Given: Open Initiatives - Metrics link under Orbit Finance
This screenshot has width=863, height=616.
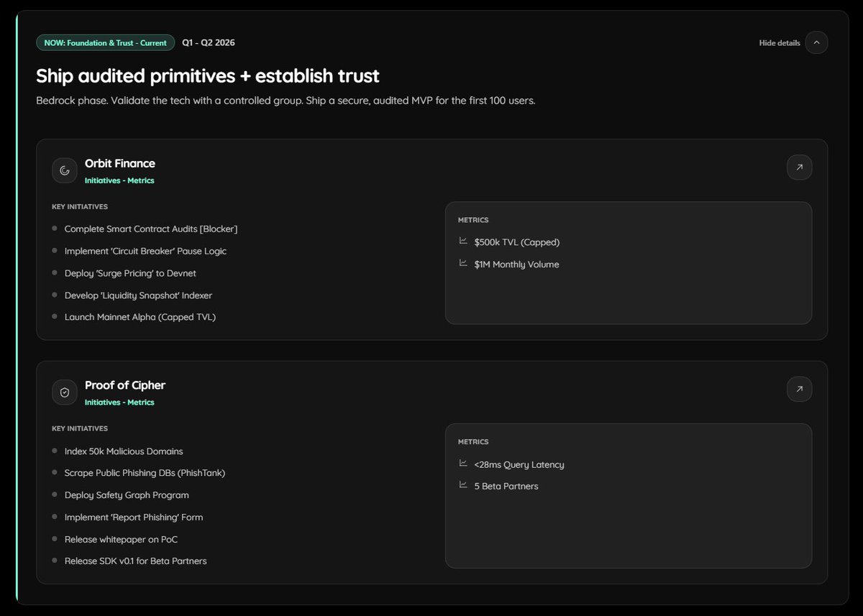Looking at the screenshot, I should click(x=119, y=180).
